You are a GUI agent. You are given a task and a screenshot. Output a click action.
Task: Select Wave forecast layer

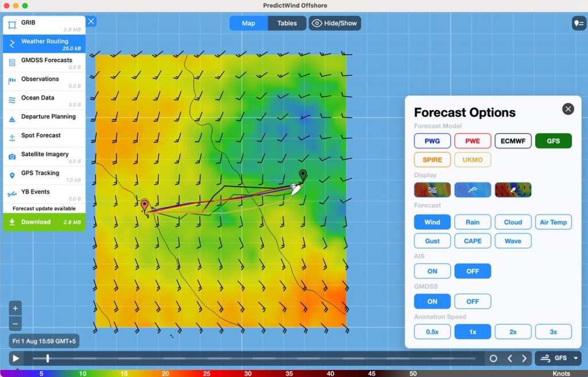(x=513, y=241)
